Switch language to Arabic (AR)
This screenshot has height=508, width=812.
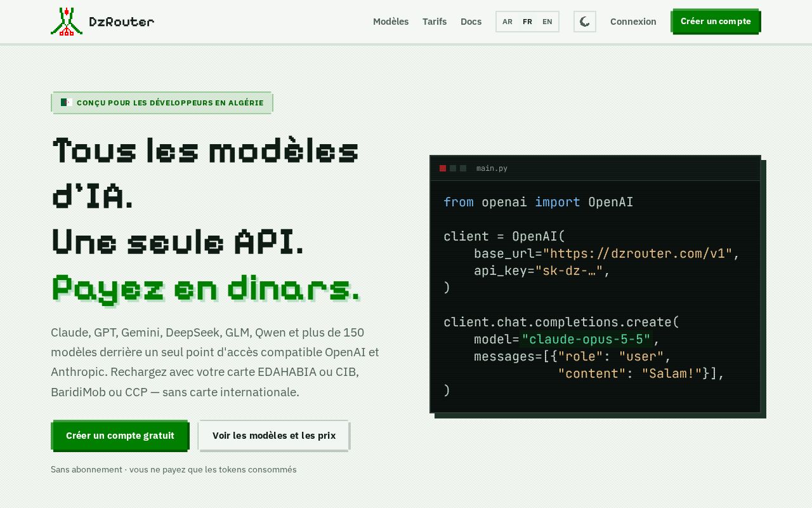507,22
